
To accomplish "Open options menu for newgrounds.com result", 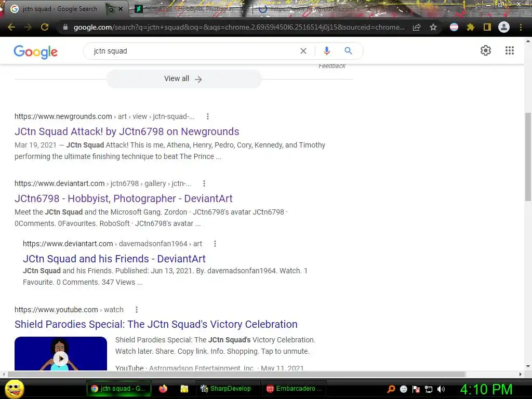I will click(208, 116).
